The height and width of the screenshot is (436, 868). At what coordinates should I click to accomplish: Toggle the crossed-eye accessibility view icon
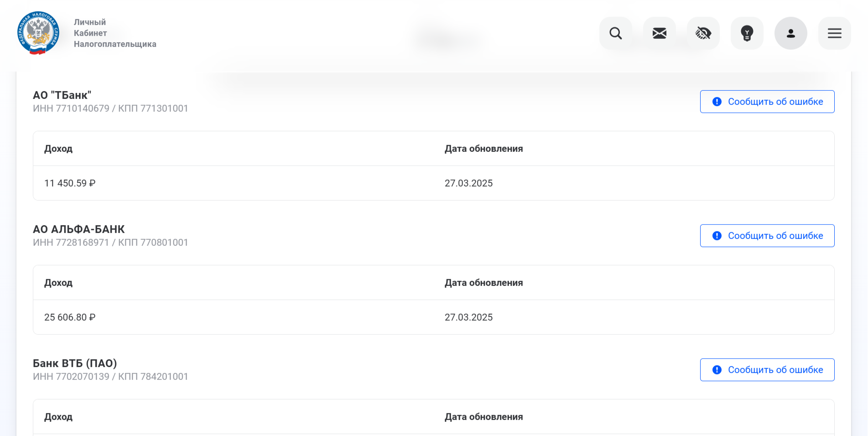(x=703, y=33)
